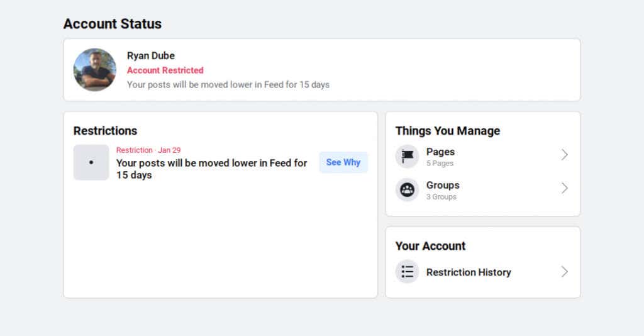Click the Restriction History list icon

(407, 272)
